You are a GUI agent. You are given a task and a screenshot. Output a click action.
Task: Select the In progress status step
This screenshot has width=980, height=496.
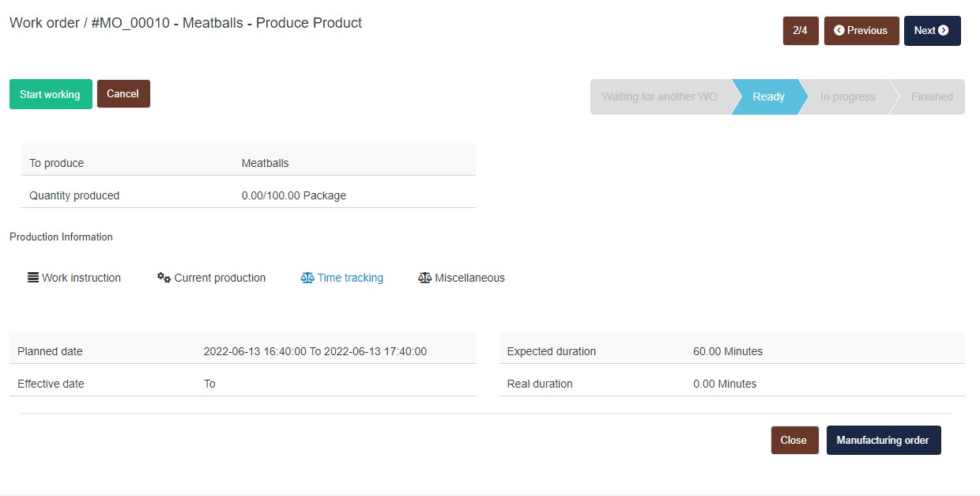pyautogui.click(x=847, y=97)
